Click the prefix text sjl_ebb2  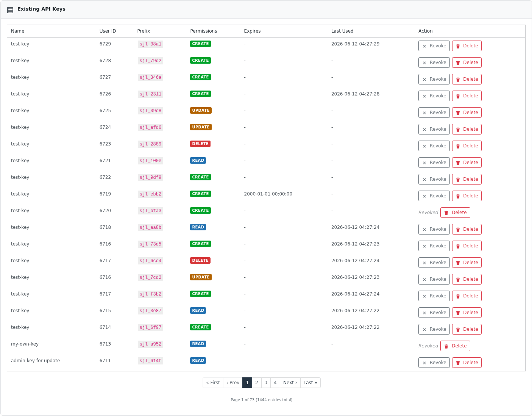(x=150, y=194)
